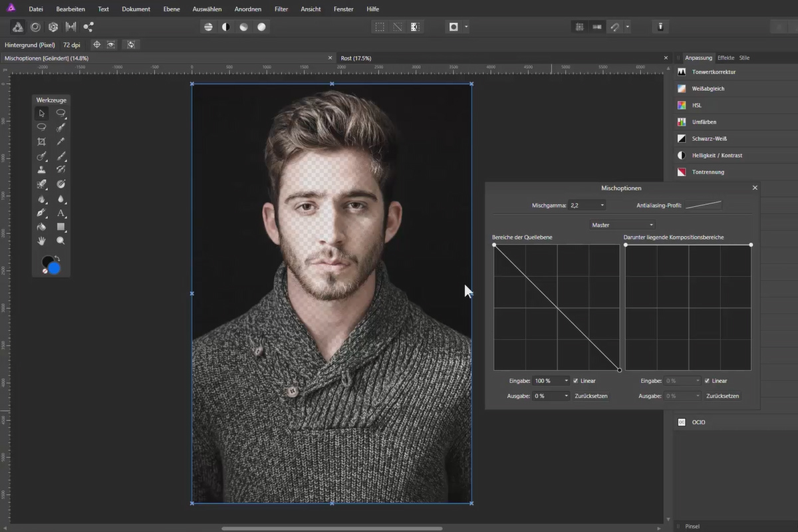Open the Assistant icon in the toolbar
This screenshot has height=532, width=798.
coord(660,27)
